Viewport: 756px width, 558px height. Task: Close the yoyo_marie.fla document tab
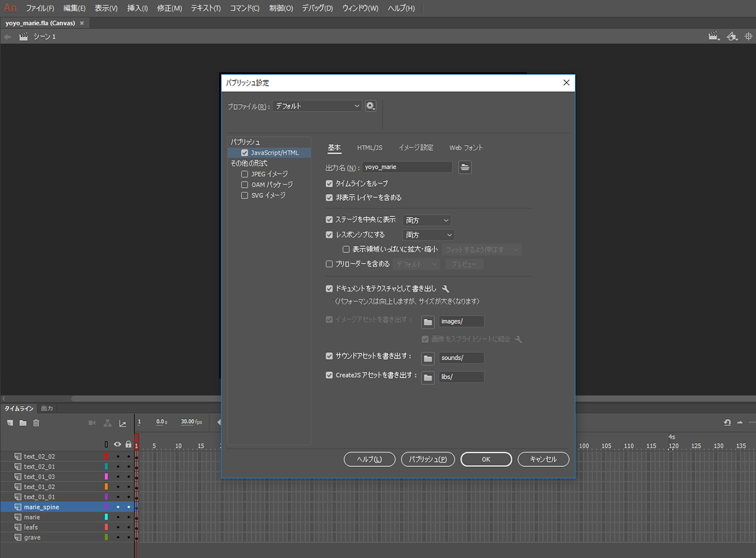(82, 23)
